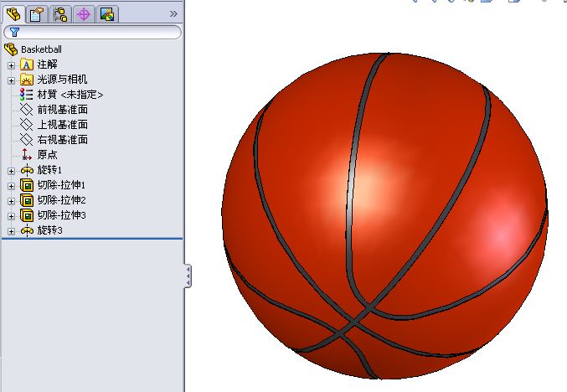Click the 材质 material icon

27,95
